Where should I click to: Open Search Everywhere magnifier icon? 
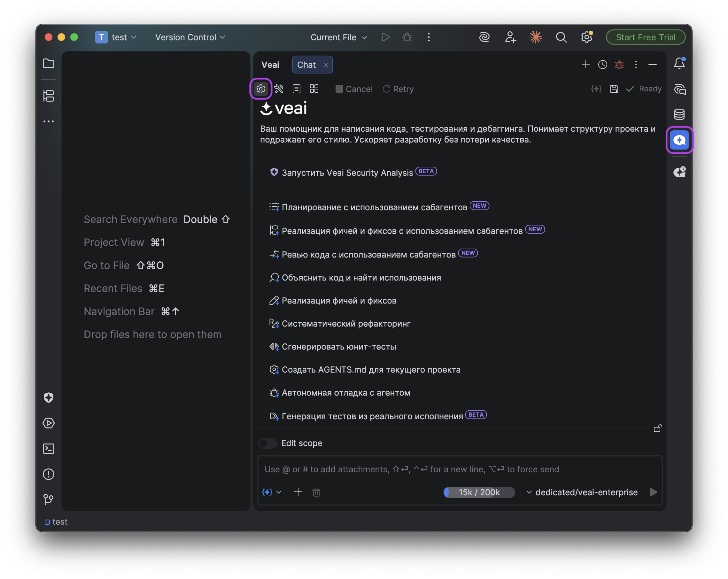coord(561,37)
